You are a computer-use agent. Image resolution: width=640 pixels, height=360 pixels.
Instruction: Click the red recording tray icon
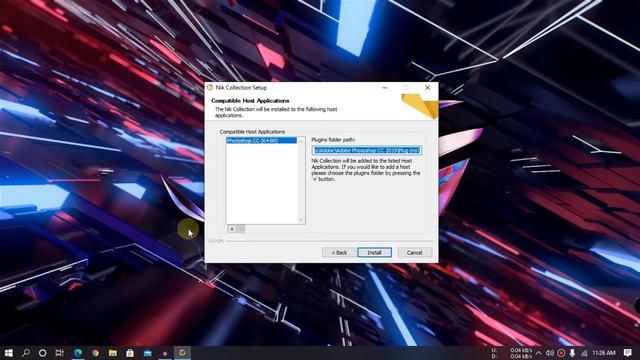(561, 353)
